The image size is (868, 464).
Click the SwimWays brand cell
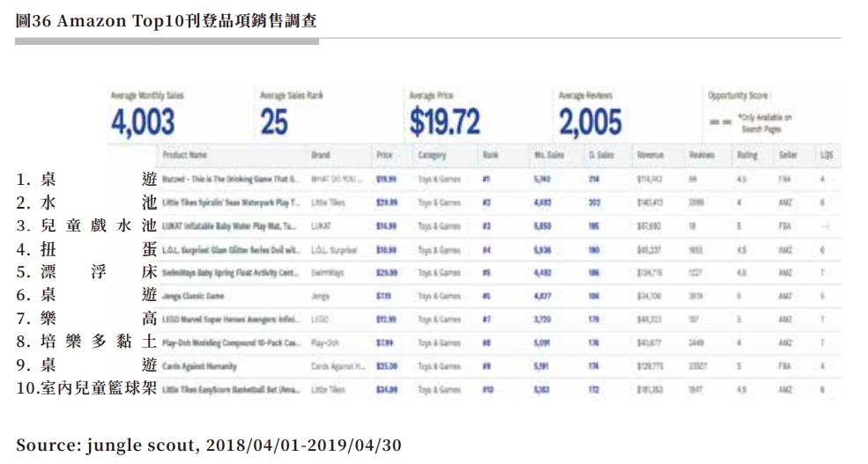(327, 273)
